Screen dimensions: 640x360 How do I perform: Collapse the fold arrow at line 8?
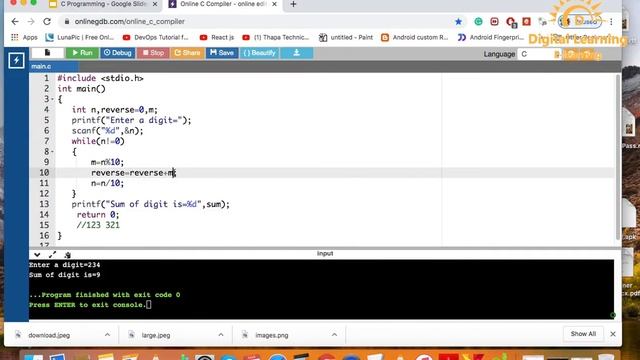(53, 152)
